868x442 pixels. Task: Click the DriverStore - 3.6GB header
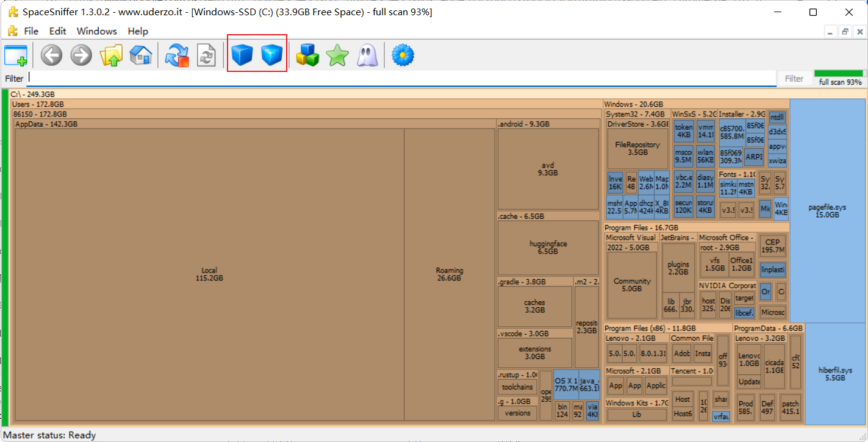coord(638,124)
